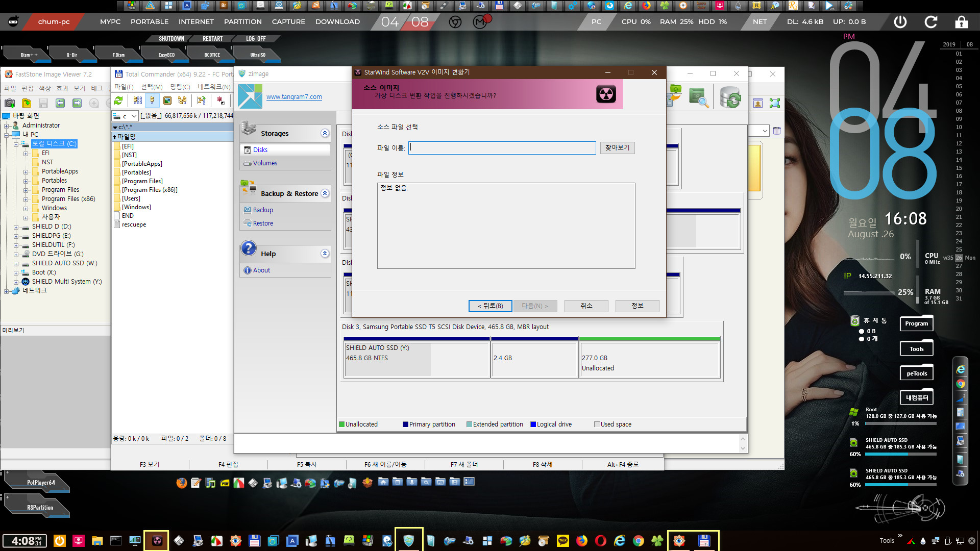This screenshot has width=980, height=551.
Task: Select 277.0 GB Unallocated partition block
Action: [649, 358]
